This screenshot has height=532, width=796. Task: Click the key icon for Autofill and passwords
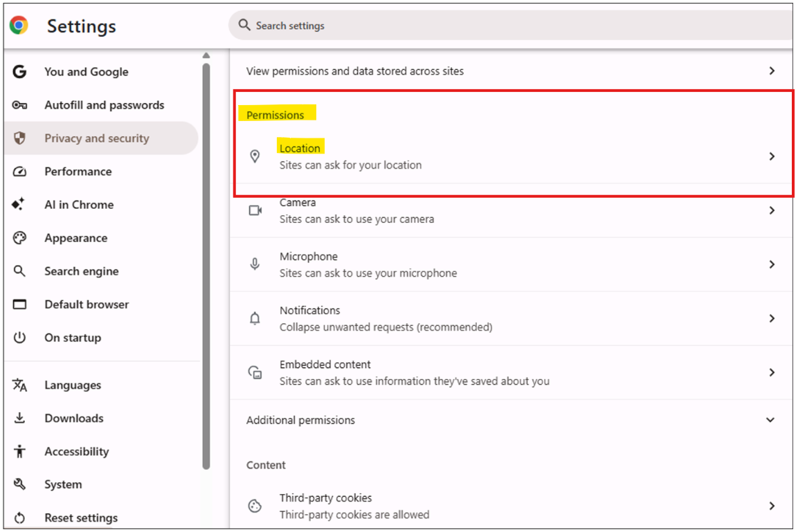19,105
